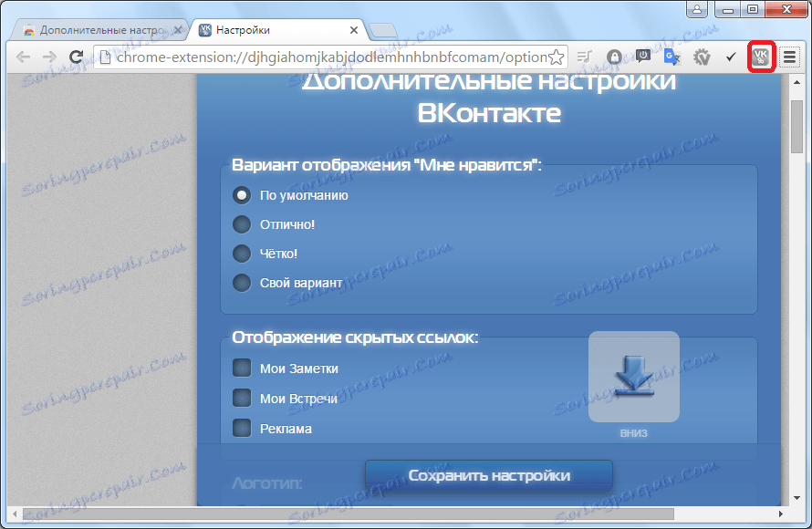This screenshot has width=812, height=529.
Task: Enable the 'Мои Заметки' checkbox
Action: (x=242, y=368)
